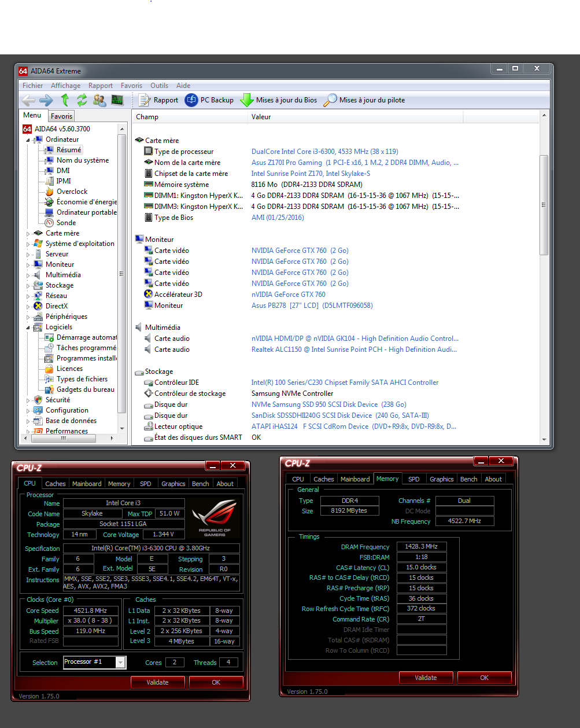Switch to the Favoris tab
This screenshot has height=728, width=580.
61,116
